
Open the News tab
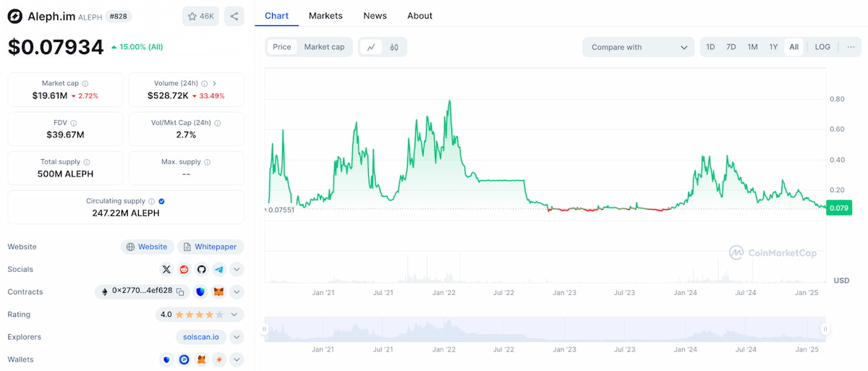[x=375, y=15]
